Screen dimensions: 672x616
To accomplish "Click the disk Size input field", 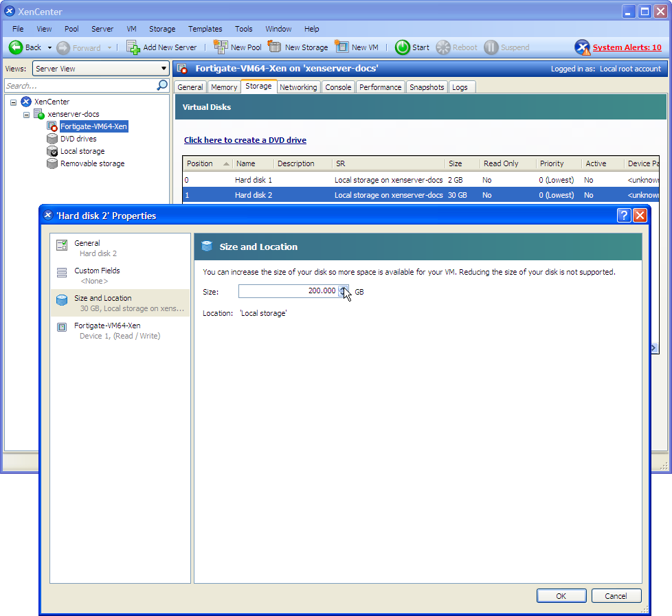I will [288, 291].
